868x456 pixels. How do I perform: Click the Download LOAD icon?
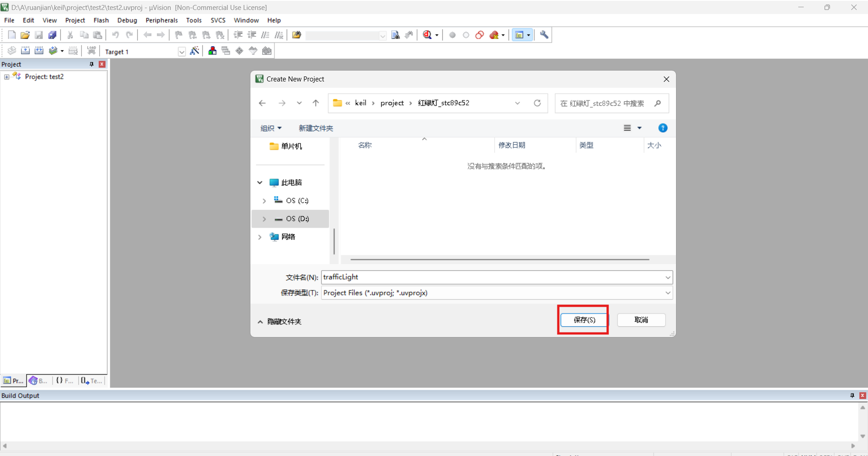[91, 51]
